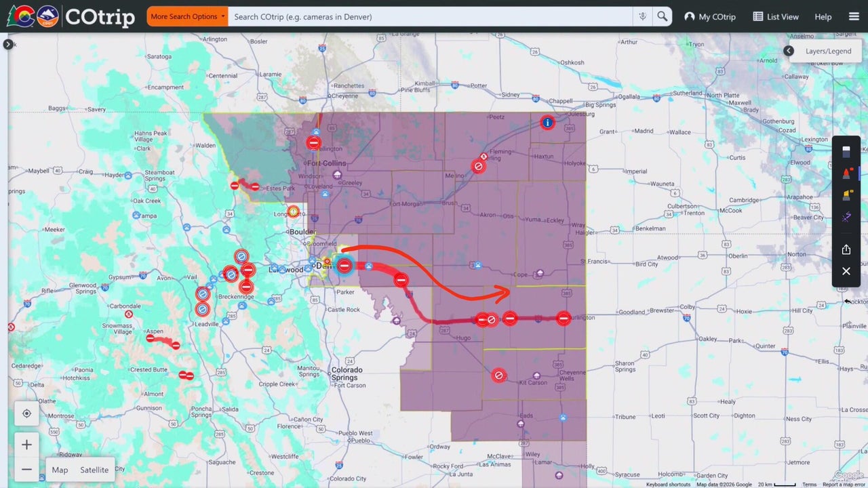The width and height of the screenshot is (868, 488).
Task: Click the COtrip search input field
Action: [431, 16]
